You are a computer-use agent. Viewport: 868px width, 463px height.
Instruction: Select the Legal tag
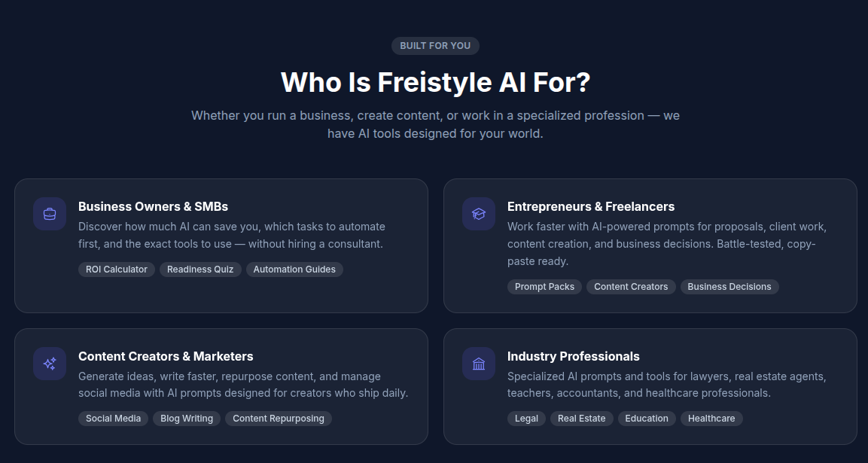tap(526, 419)
